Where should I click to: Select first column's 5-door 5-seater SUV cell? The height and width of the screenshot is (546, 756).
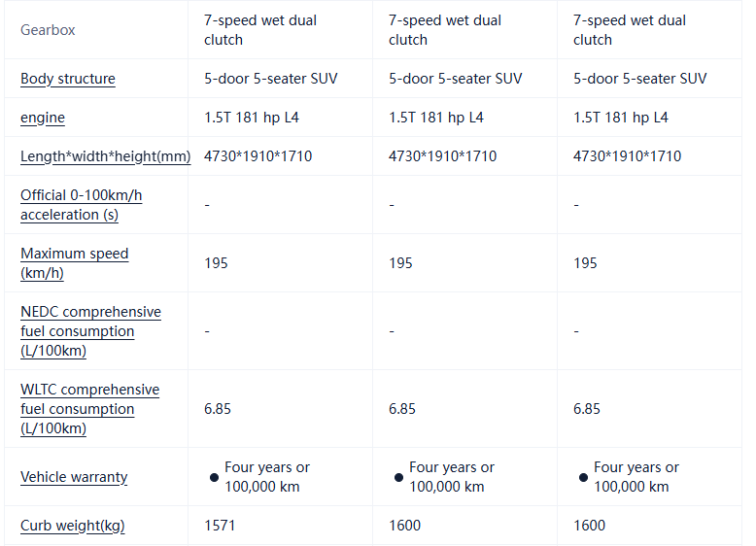click(x=271, y=79)
